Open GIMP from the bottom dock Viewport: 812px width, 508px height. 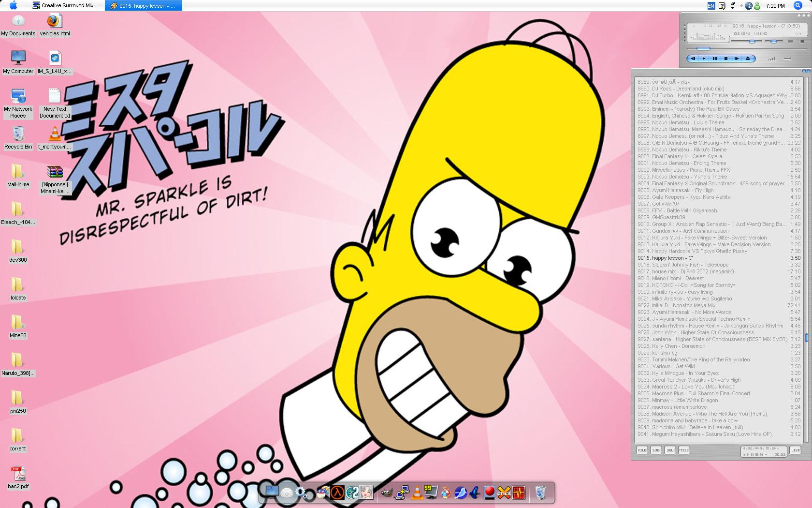(387, 493)
